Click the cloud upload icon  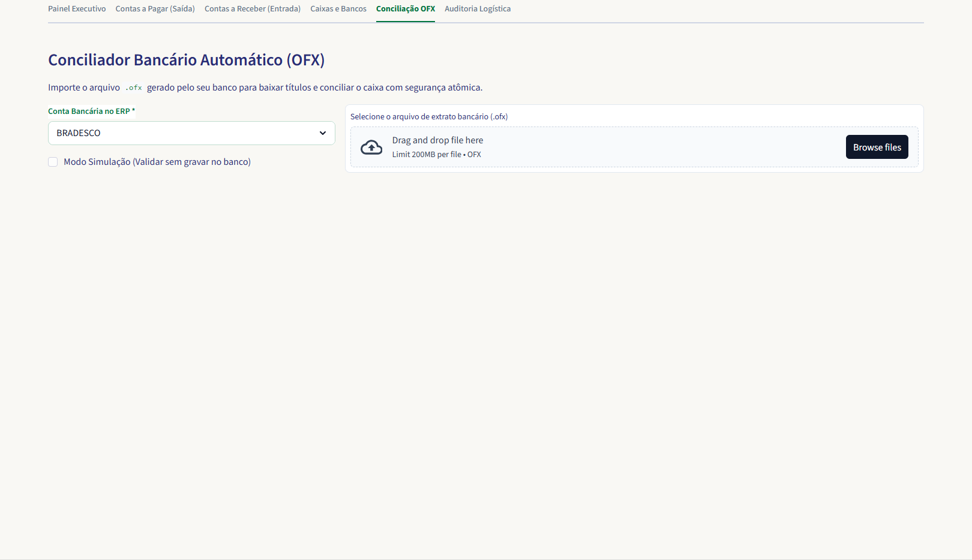tap(371, 147)
